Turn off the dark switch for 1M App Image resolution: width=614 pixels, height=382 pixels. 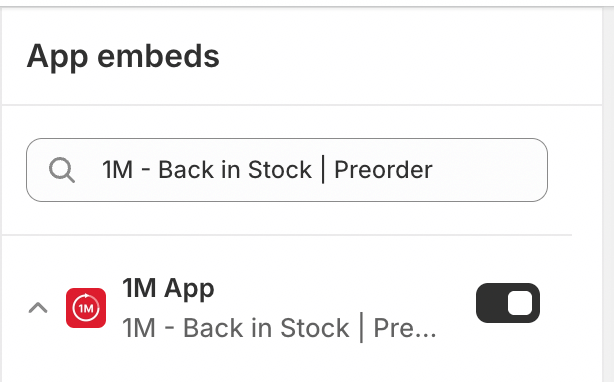[508, 303]
